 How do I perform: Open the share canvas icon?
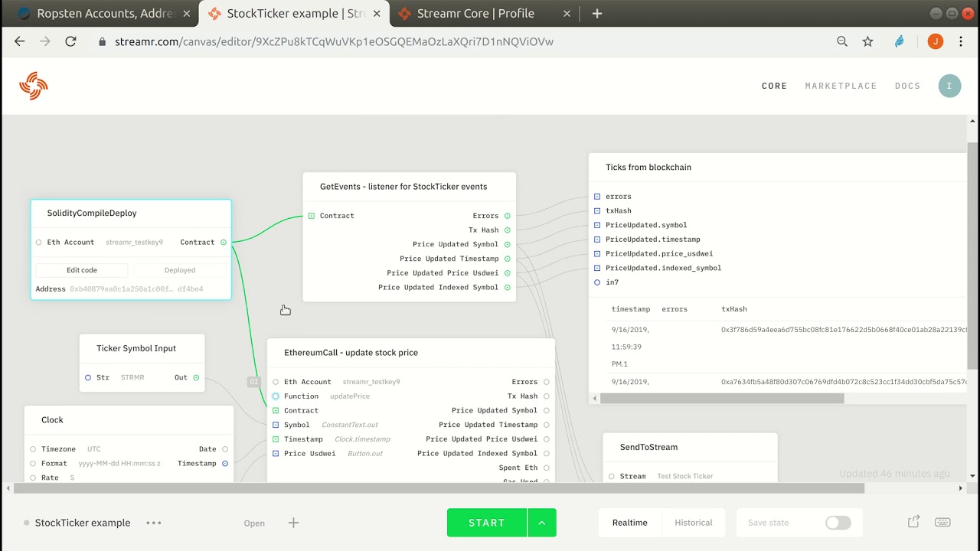(913, 522)
